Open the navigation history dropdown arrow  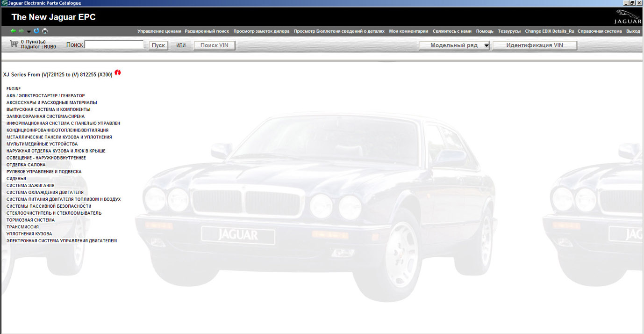tap(29, 32)
